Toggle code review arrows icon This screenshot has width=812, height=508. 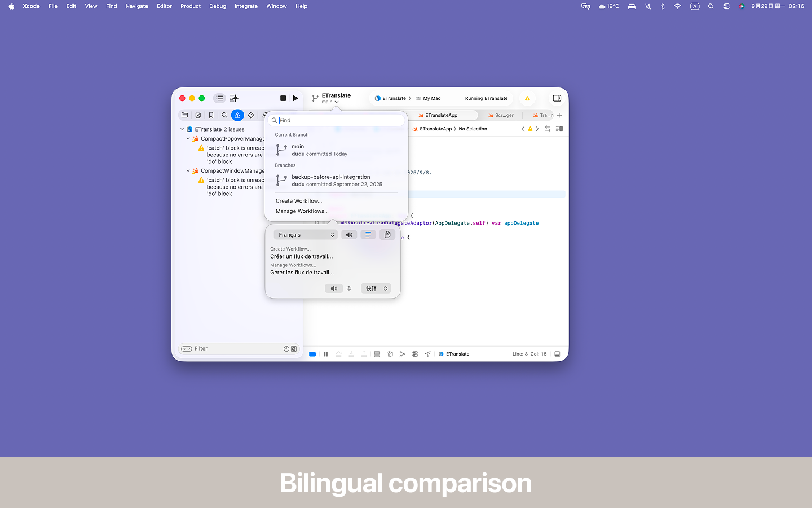548,129
